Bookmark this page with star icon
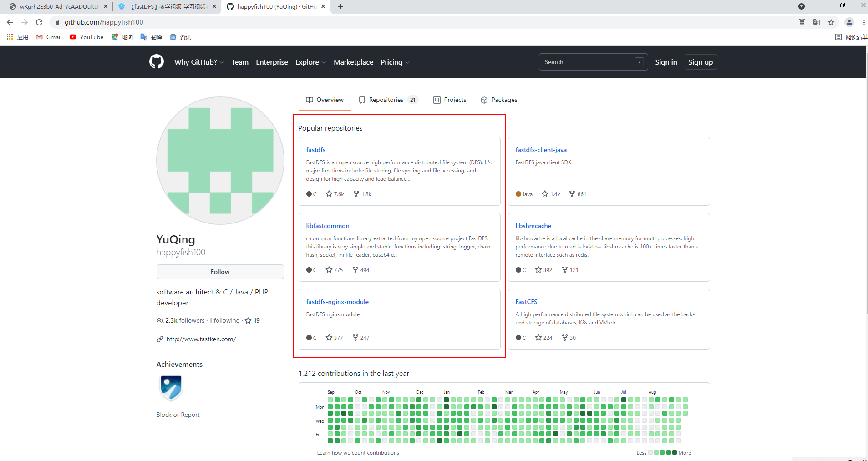The width and height of the screenshot is (868, 461). click(831, 22)
